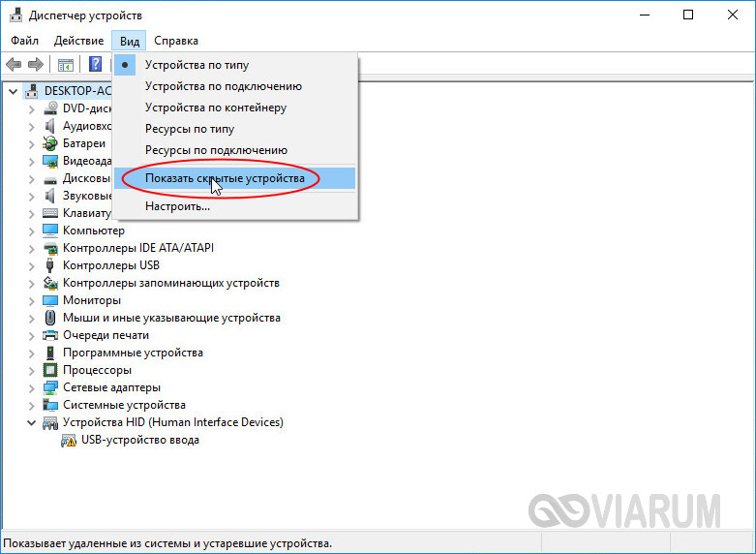Click the HID devices category icon
The image size is (756, 554).
(x=50, y=423)
